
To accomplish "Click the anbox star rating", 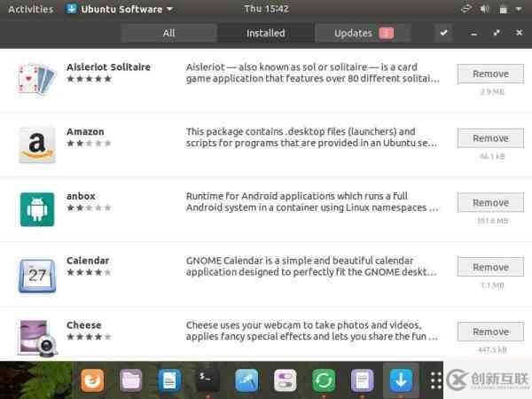I will pos(89,207).
